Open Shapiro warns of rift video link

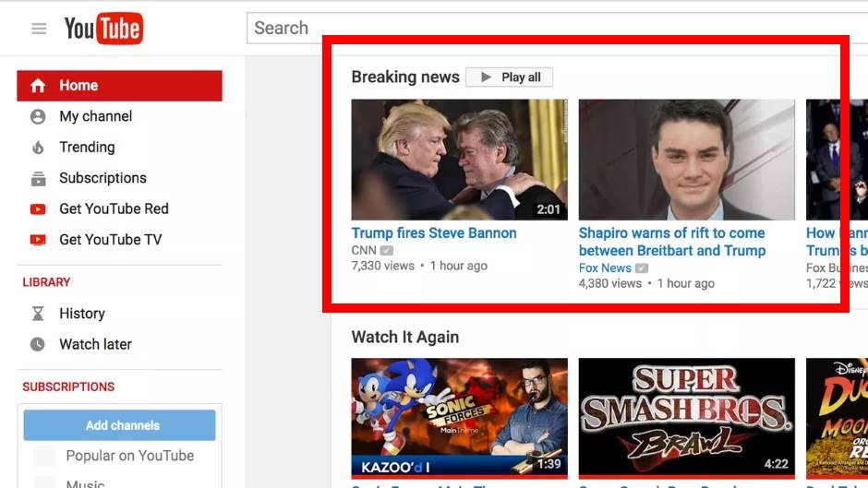[x=671, y=242]
